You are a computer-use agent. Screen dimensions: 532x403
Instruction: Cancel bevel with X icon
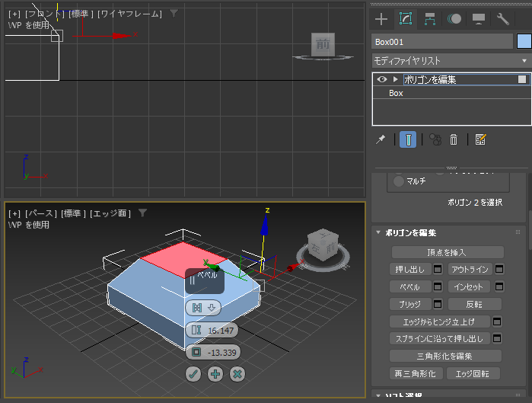tap(237, 374)
